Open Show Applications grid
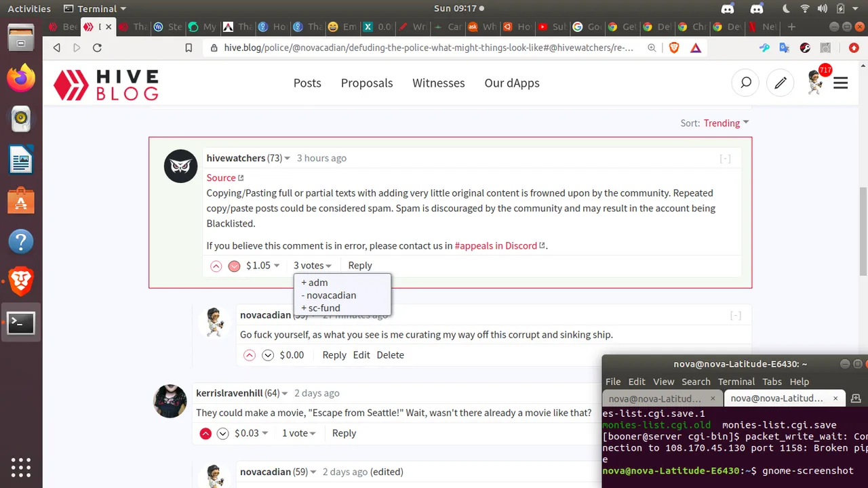The width and height of the screenshot is (868, 488). (21, 466)
